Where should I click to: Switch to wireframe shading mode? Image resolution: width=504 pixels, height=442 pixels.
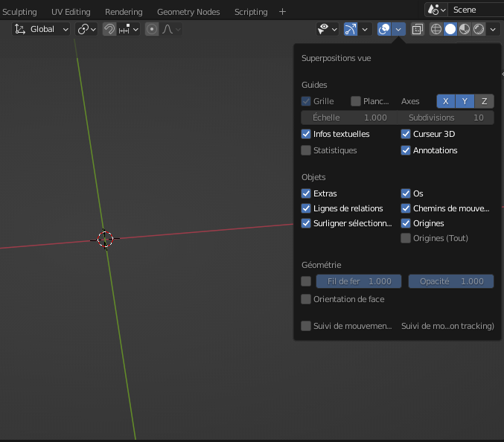tap(436, 29)
